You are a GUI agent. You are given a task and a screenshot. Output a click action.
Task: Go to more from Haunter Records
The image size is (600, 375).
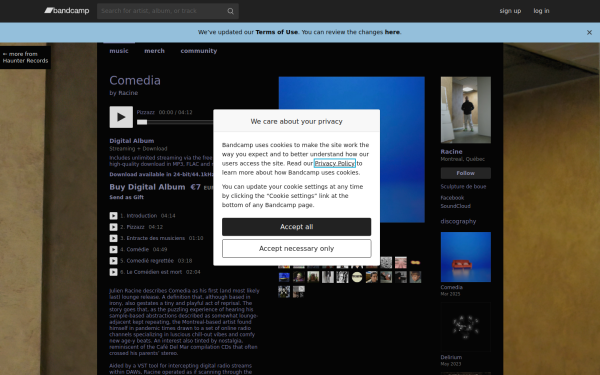[25, 57]
